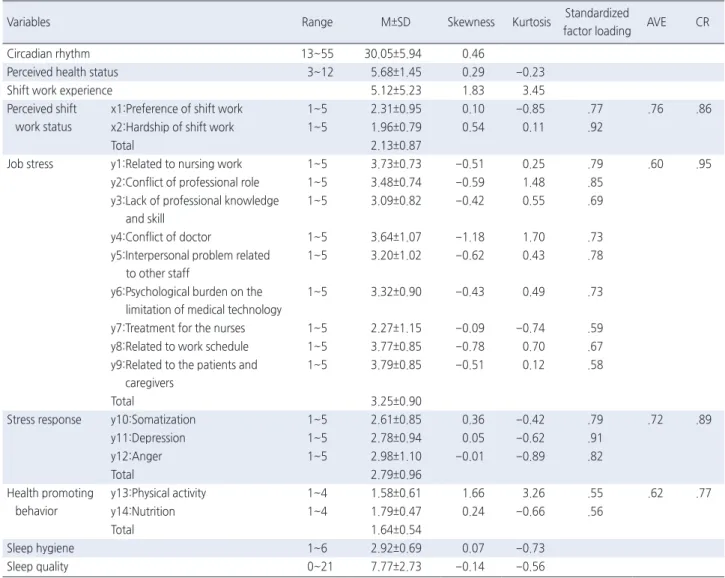Click the Sleep quality range '0~21'

(x=320, y=566)
